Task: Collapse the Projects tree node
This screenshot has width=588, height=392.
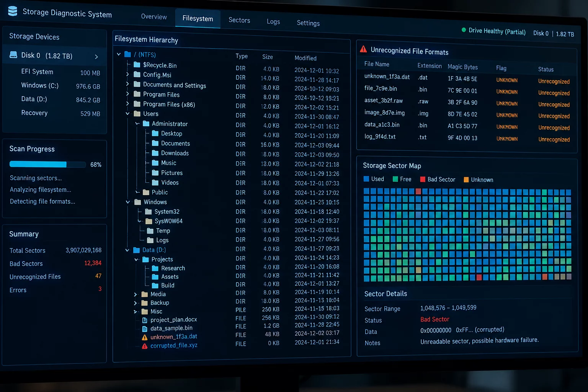Action: click(136, 260)
